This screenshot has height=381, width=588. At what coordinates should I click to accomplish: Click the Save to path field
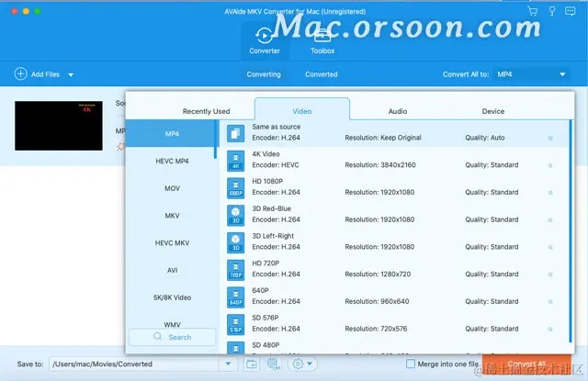134,364
